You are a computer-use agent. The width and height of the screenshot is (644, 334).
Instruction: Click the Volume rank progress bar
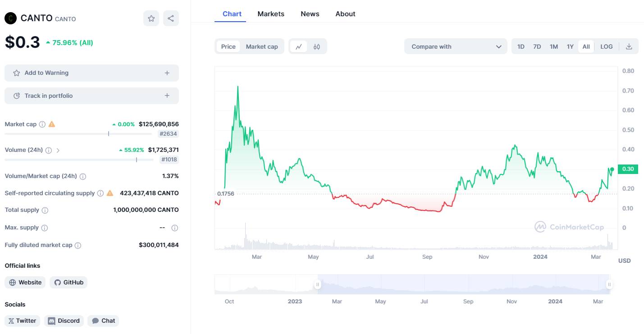pos(78,160)
